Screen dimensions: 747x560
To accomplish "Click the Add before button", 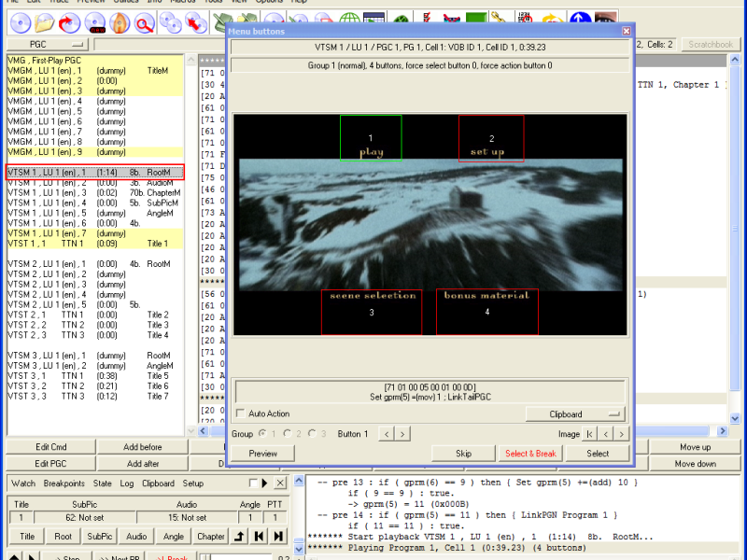I will point(143,447).
